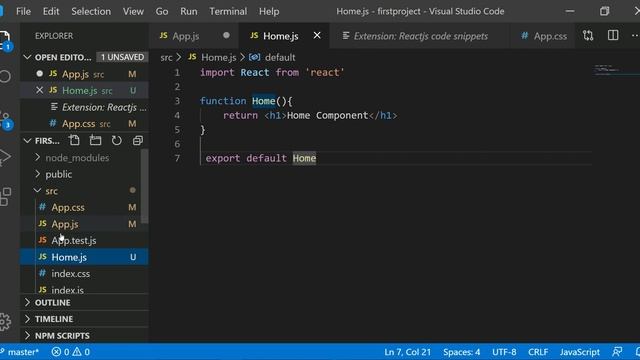The width and height of the screenshot is (640, 360).
Task: Close Home.js in open editors list
Action: click(40, 90)
